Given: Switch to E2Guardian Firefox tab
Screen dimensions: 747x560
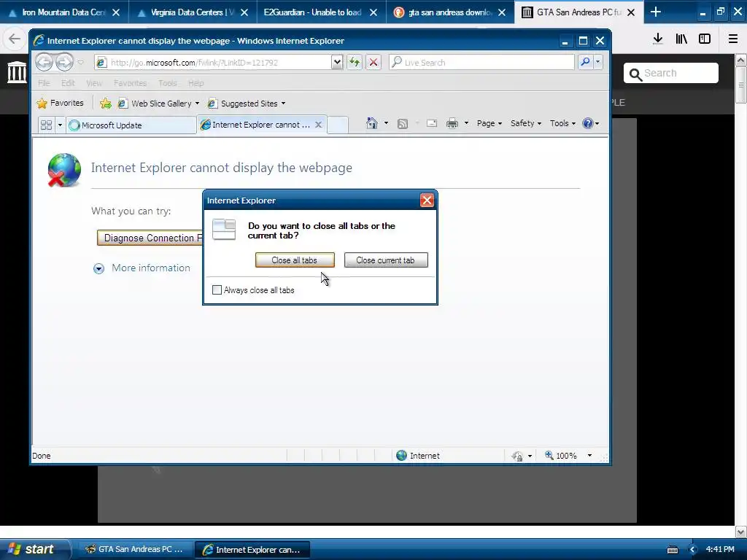Looking at the screenshot, I should coord(322,12).
